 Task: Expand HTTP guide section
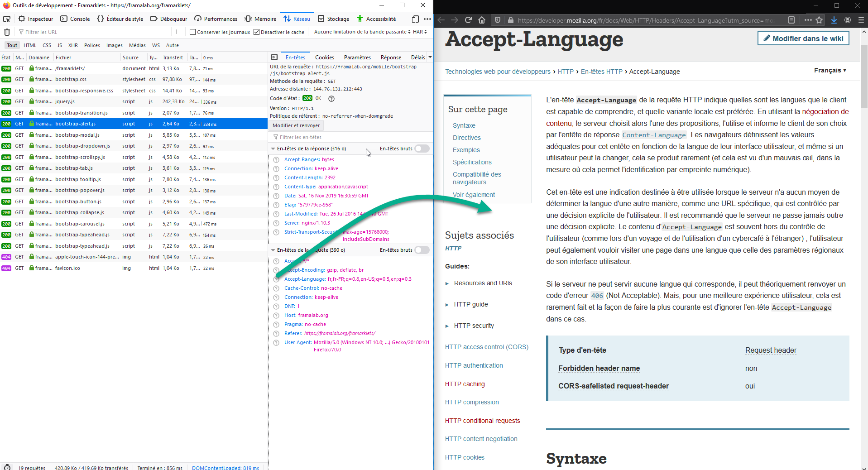(x=447, y=305)
